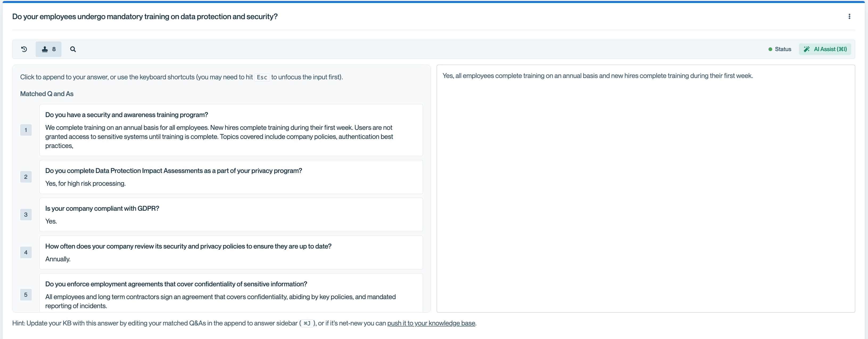Image resolution: width=868 pixels, height=339 pixels.
Task: Append the GDPR compliance matched answer
Action: 231,215
